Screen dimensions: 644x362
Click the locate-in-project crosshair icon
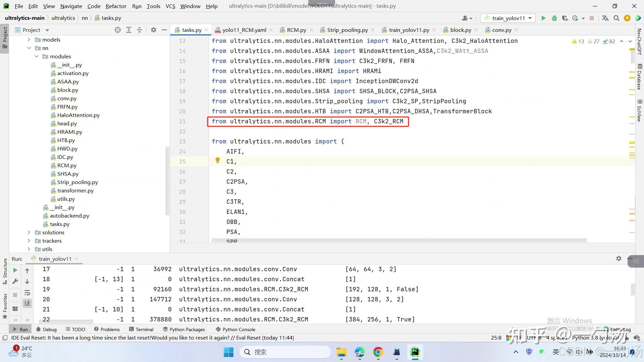coord(117,30)
